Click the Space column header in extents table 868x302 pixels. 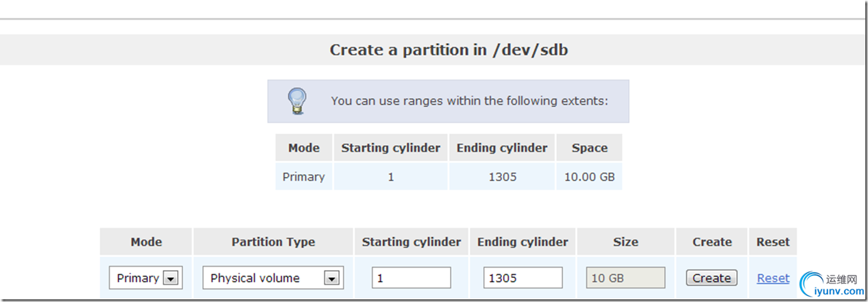(x=589, y=148)
